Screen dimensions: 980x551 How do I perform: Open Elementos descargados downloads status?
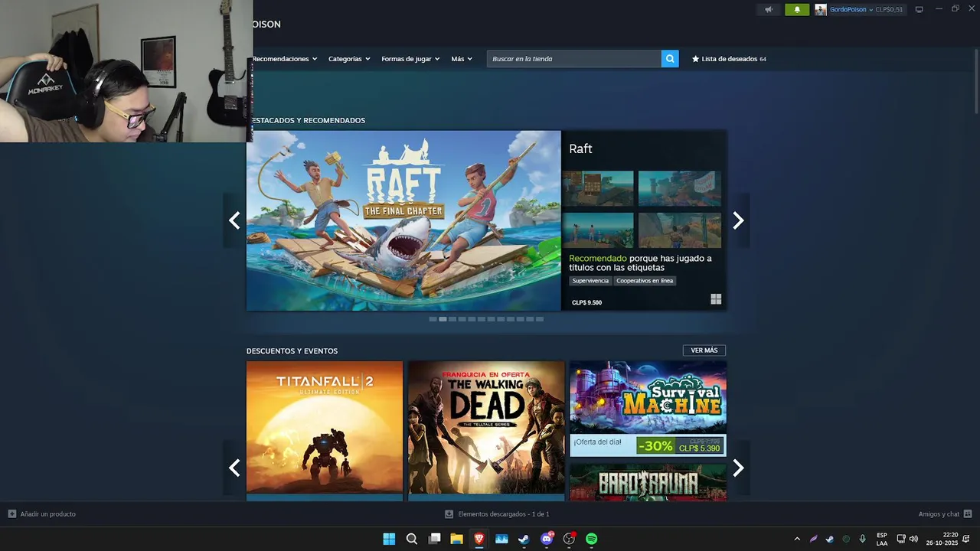click(504, 514)
